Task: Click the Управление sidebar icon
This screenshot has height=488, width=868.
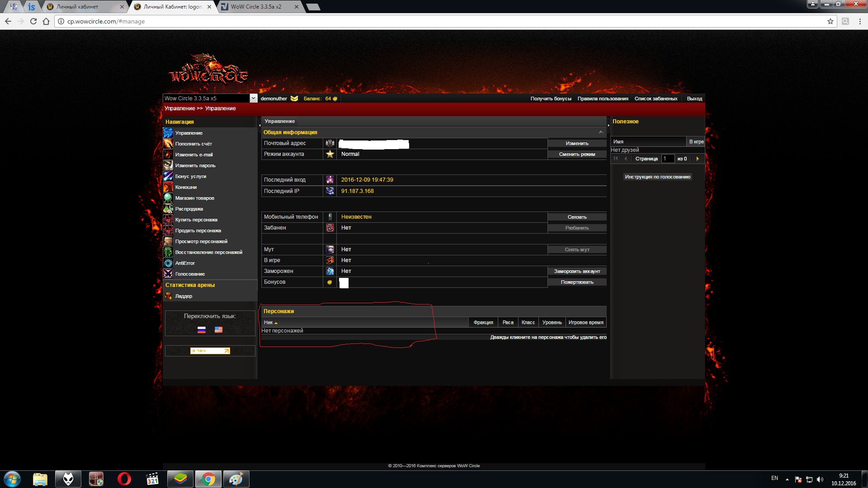Action: pos(168,133)
